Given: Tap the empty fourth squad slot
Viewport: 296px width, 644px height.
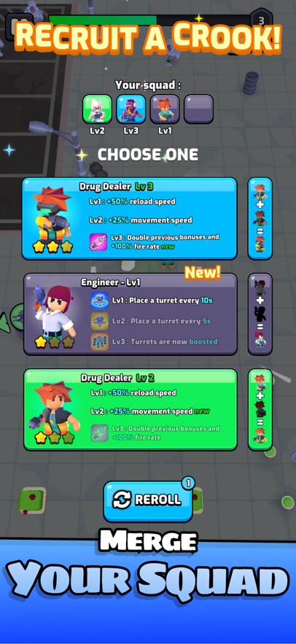Looking at the screenshot, I should pos(198,109).
